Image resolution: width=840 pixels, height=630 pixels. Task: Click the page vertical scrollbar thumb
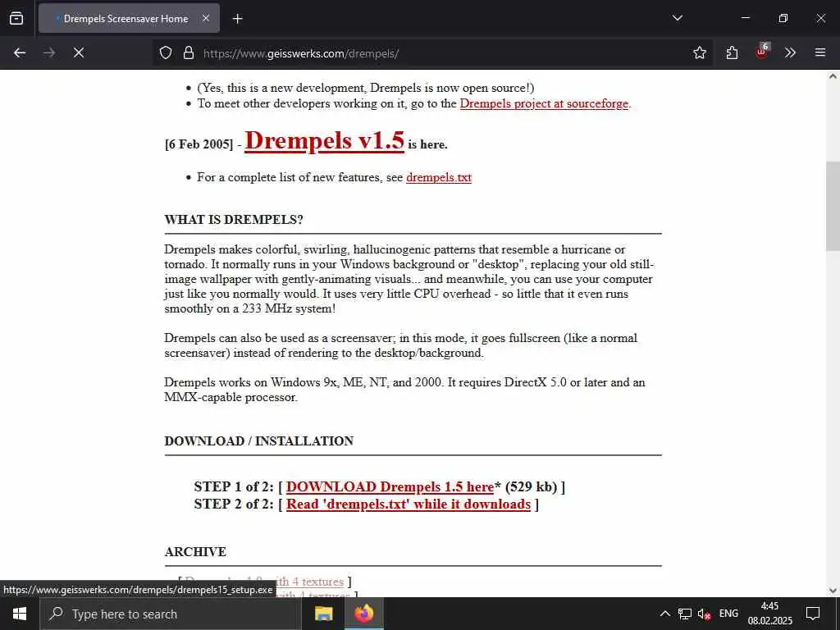(833, 206)
